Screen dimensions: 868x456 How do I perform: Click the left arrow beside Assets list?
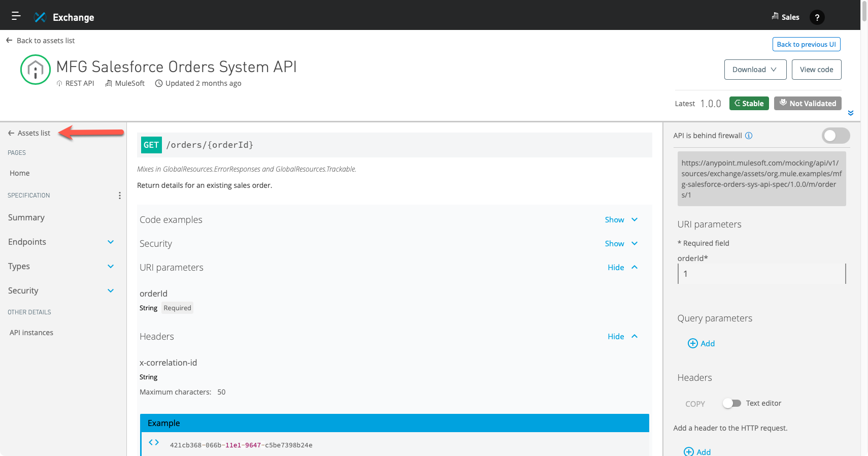point(11,133)
